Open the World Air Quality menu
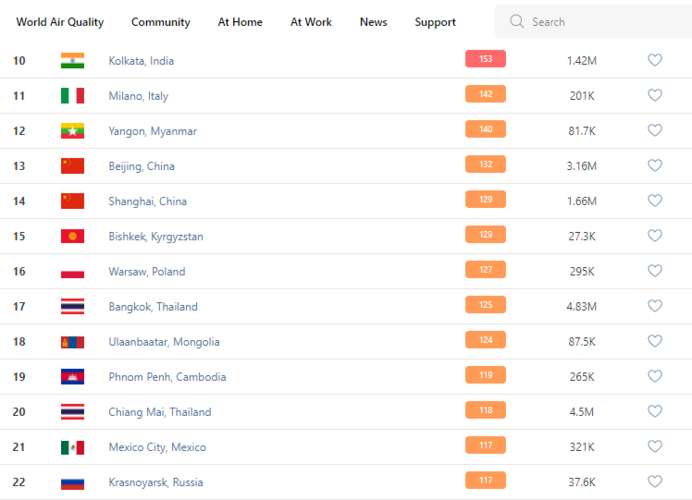The width and height of the screenshot is (692, 500). pyautogui.click(x=60, y=22)
